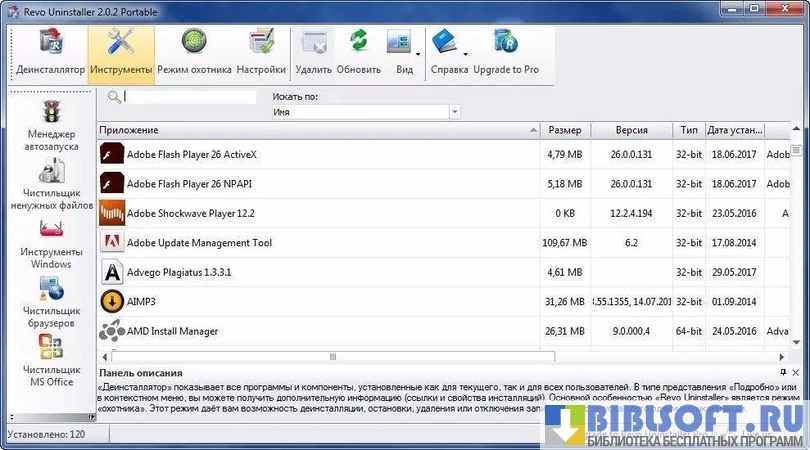
Task: Expand the Вид dropdown arrow
Action: (x=418, y=53)
